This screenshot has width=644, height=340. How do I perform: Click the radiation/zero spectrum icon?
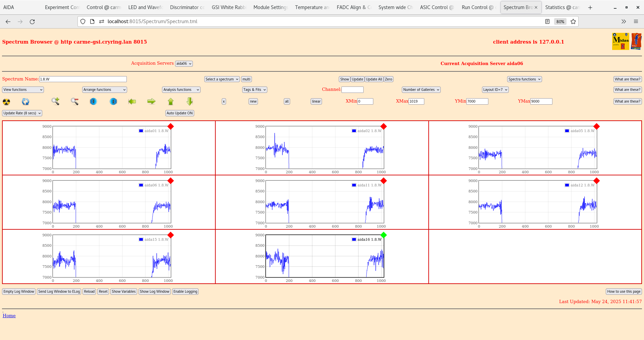pos(6,101)
